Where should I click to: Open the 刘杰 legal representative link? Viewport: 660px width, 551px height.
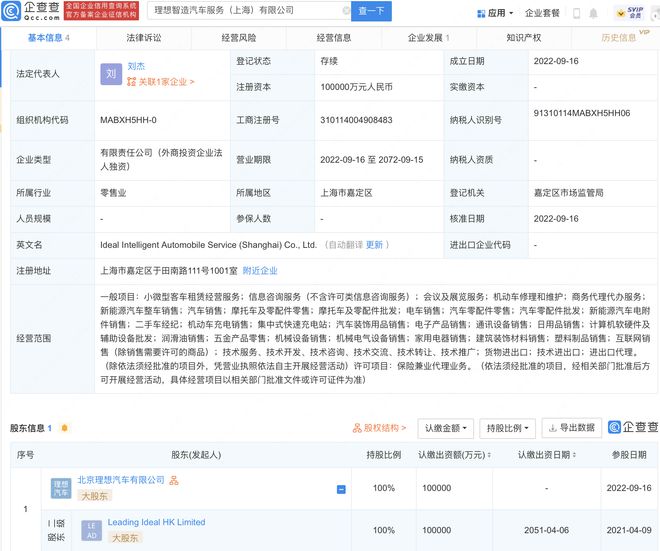coord(136,66)
